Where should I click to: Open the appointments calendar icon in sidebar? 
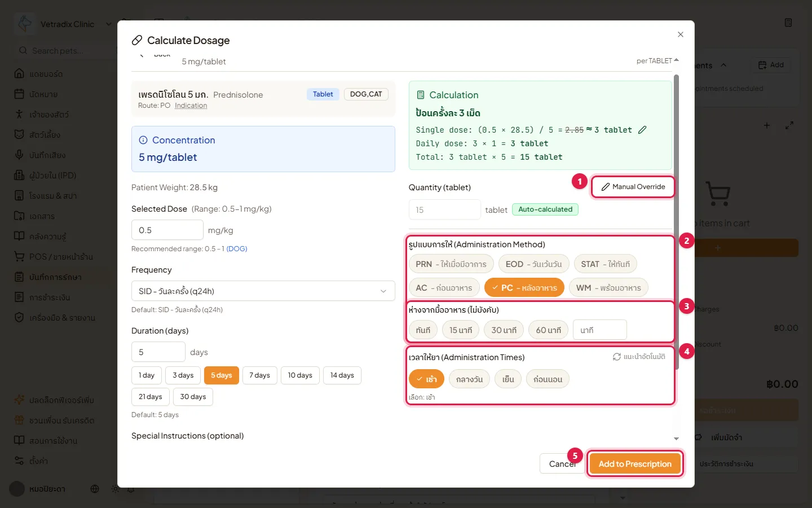[x=19, y=94]
